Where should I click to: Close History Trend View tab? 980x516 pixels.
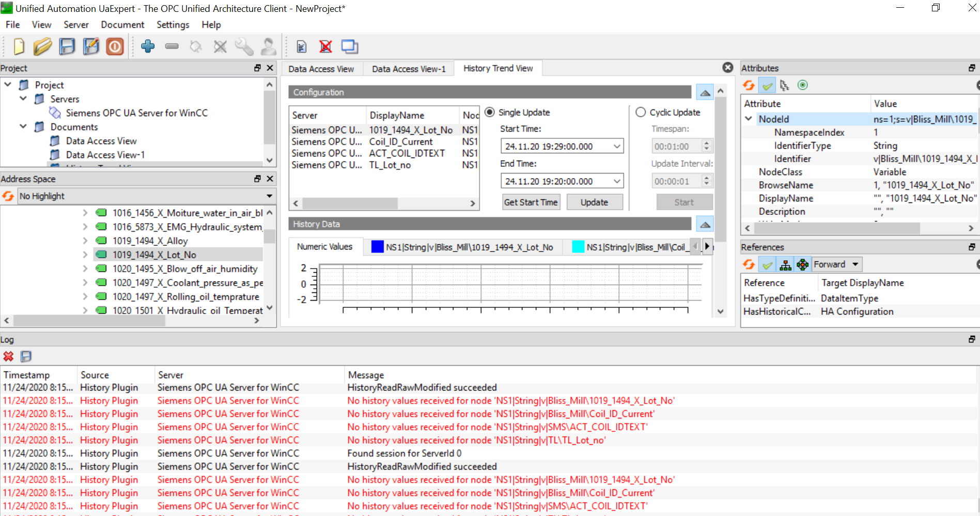pos(728,68)
